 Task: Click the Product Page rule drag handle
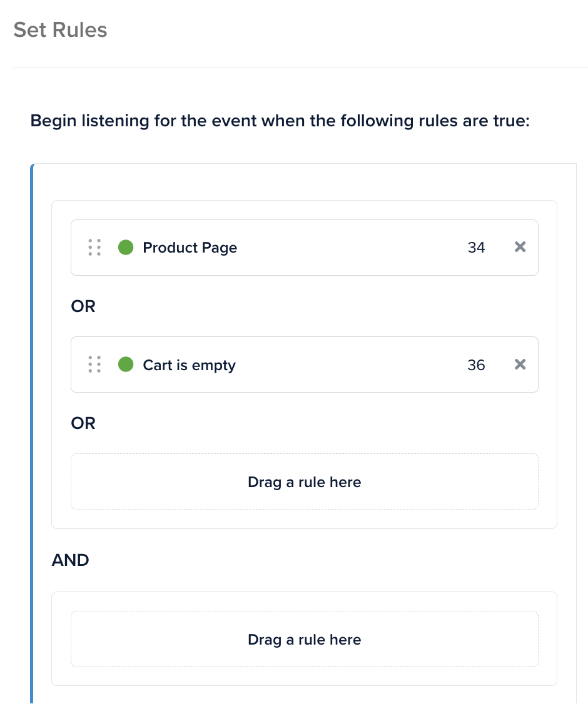[x=94, y=248]
